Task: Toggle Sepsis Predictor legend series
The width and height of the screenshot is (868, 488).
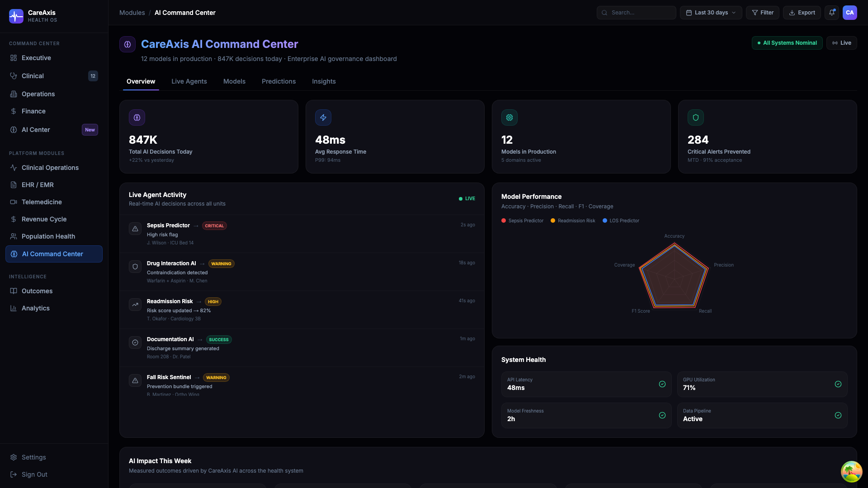Action: pos(522,221)
